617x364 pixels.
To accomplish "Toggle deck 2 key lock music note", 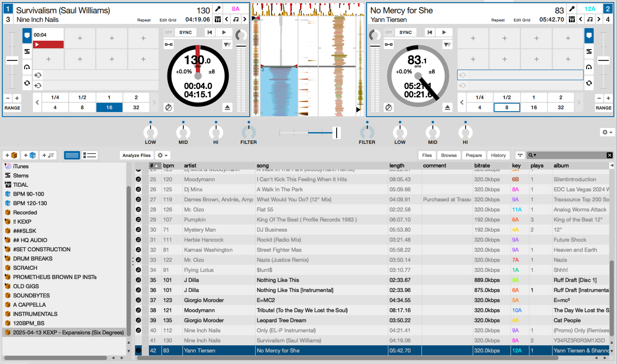I will (x=590, y=19).
